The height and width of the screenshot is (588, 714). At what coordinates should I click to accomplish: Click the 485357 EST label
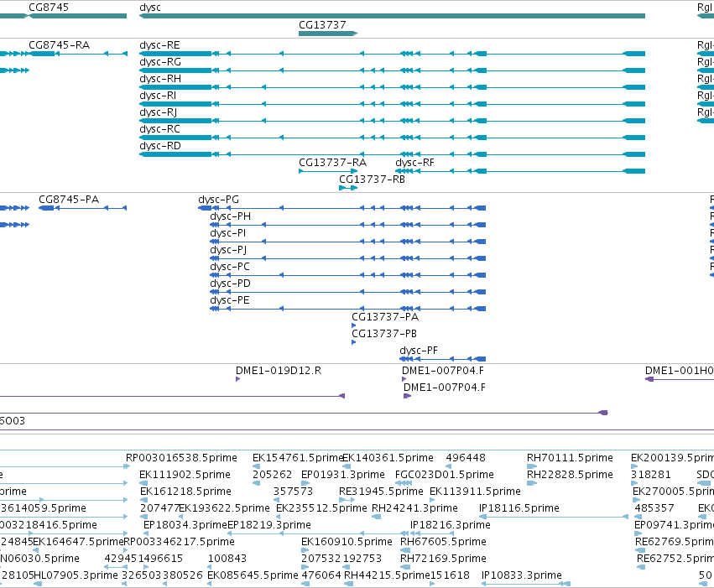654,508
